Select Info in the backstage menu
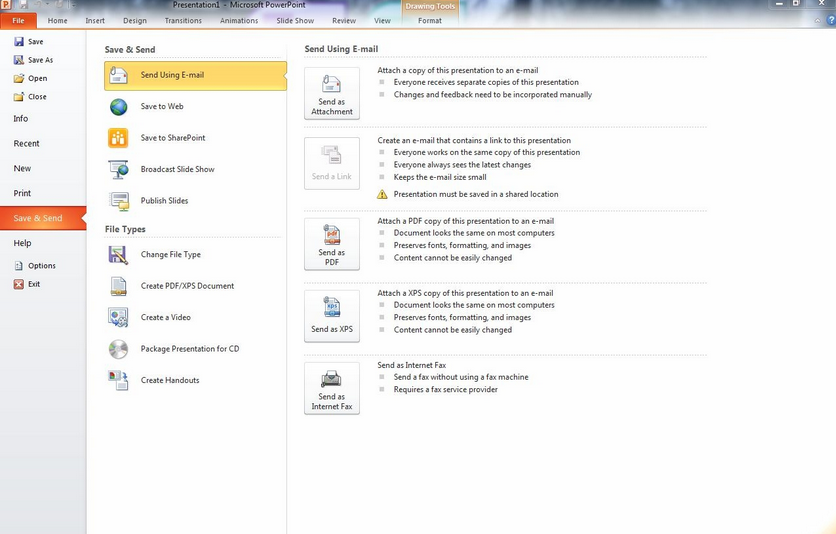Screen dimensions: 836x534 coord(21,119)
